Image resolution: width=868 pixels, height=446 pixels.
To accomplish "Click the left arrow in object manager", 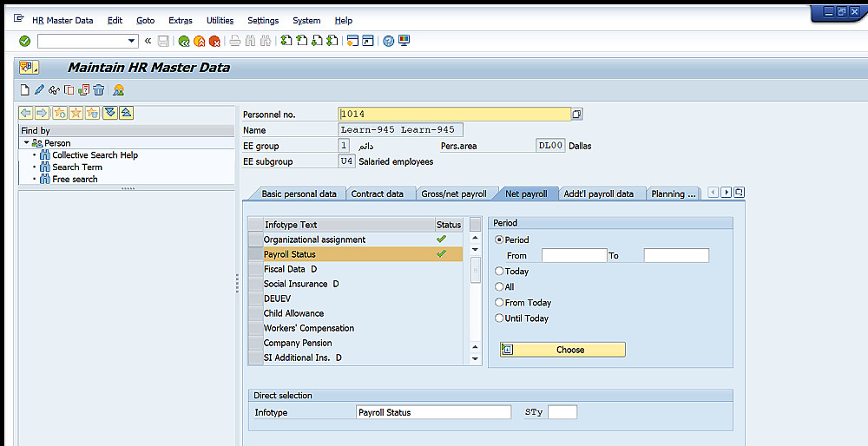I will 25,113.
